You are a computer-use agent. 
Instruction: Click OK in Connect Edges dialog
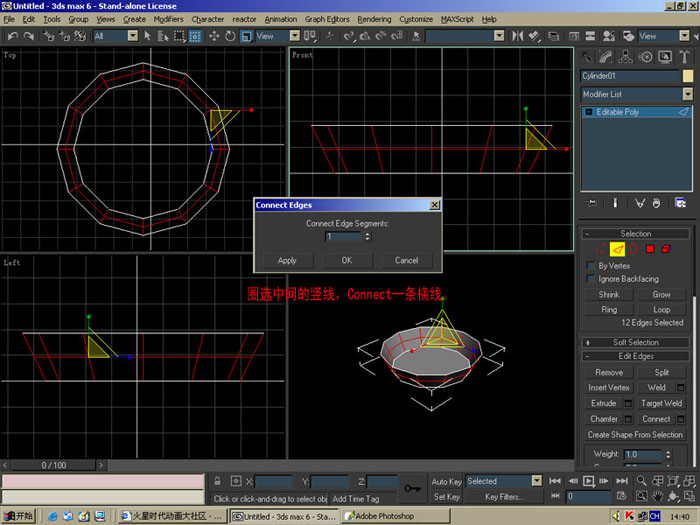pyautogui.click(x=347, y=261)
